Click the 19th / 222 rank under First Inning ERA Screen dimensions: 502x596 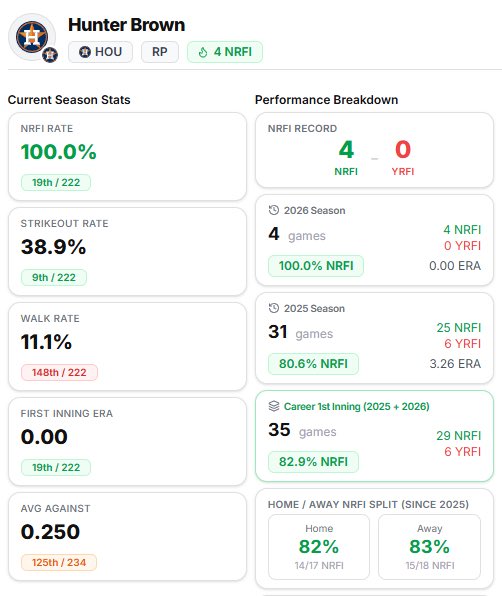click(56, 468)
